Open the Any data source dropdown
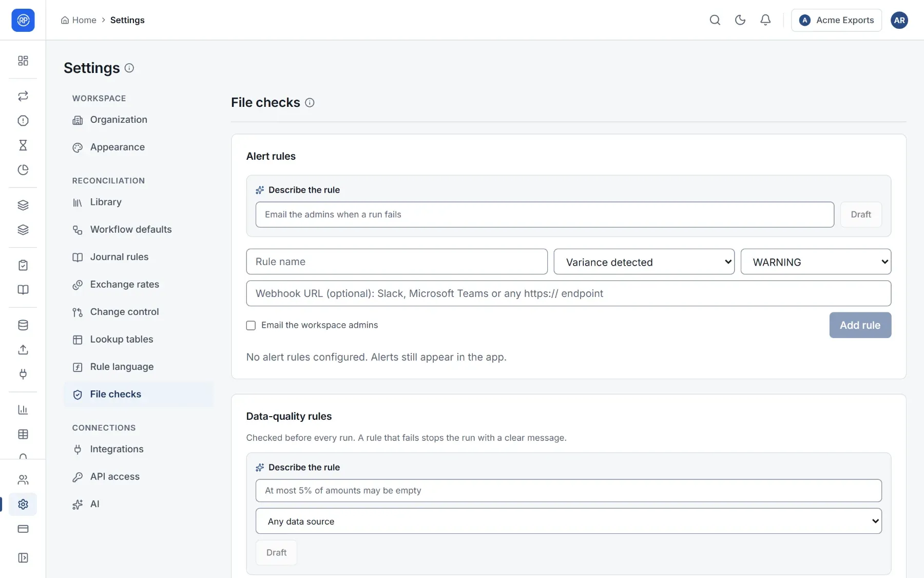Screen dimensions: 924x578 tap(569, 521)
